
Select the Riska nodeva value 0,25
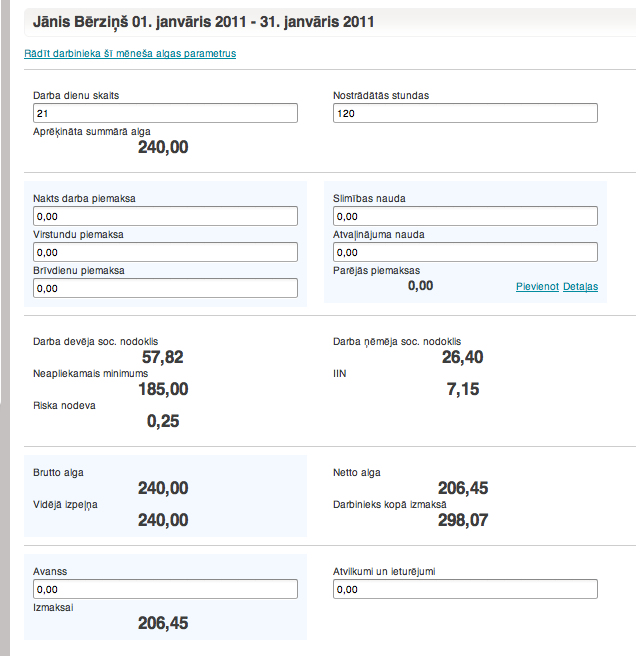click(163, 422)
